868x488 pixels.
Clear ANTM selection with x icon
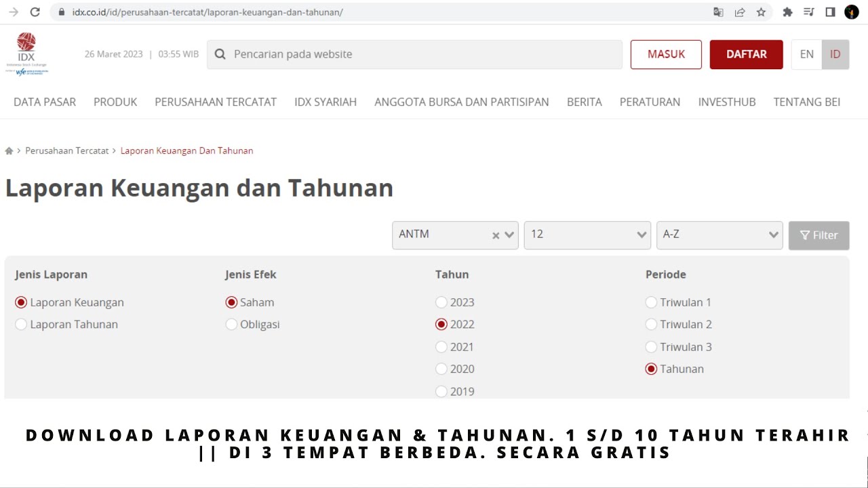pyautogui.click(x=496, y=235)
